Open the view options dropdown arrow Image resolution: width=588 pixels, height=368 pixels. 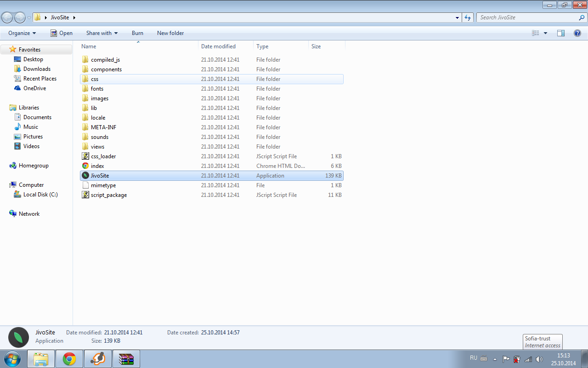(x=545, y=33)
